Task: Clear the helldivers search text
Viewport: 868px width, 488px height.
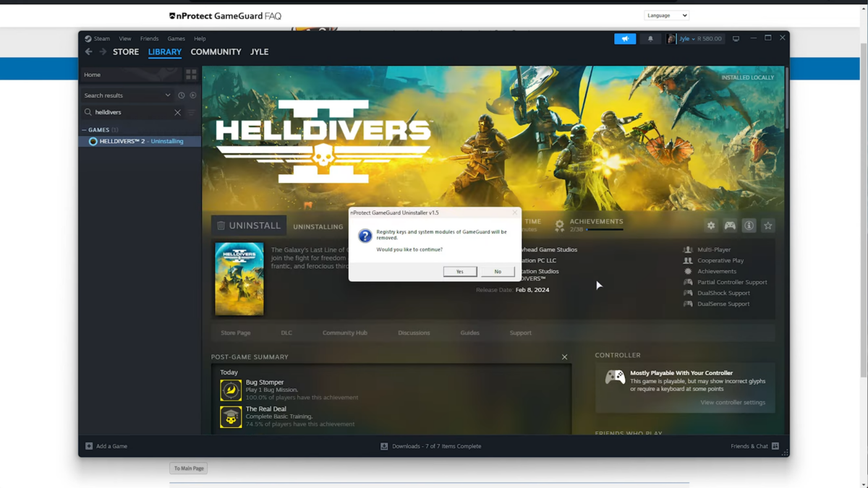Action: tap(177, 113)
